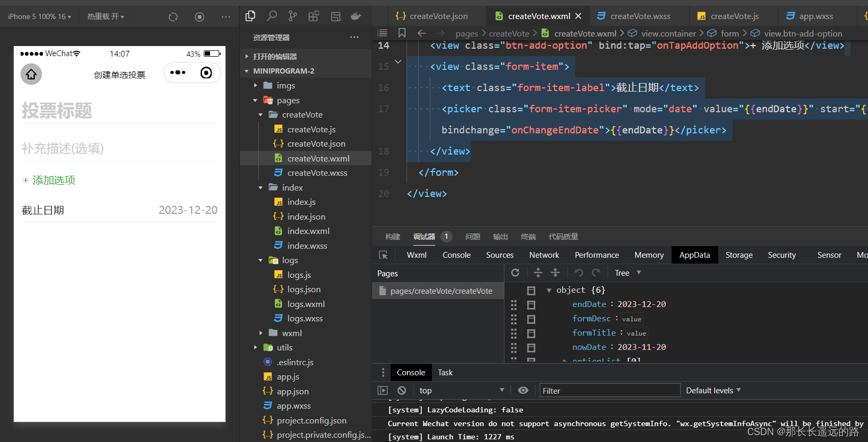This screenshot has height=442, width=868.
Task: Open the Extensions blocks icon
Action: click(314, 16)
